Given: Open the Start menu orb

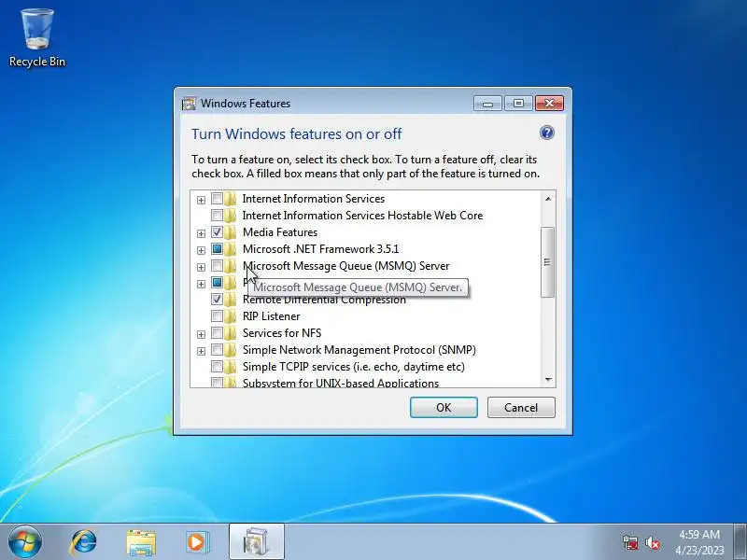Looking at the screenshot, I should (25, 542).
